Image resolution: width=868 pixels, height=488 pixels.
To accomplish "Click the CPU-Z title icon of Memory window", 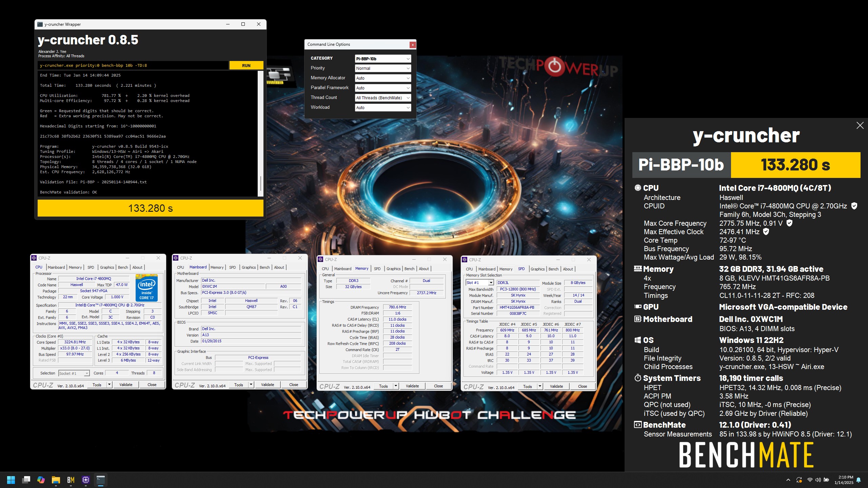I will pos(320,259).
